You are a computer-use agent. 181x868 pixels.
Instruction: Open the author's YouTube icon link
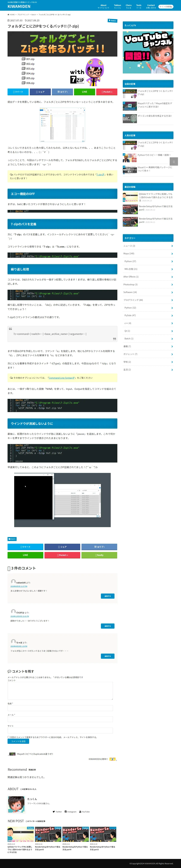[x=84, y=812]
